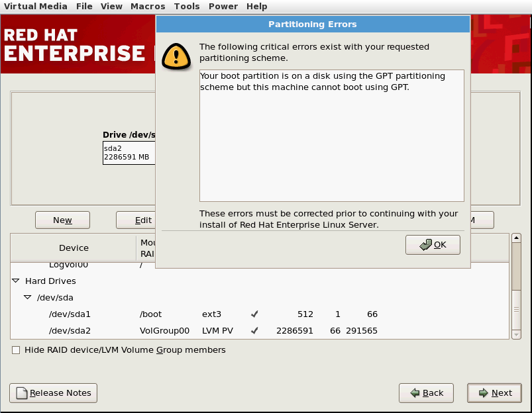Open the Power menu

(223, 6)
